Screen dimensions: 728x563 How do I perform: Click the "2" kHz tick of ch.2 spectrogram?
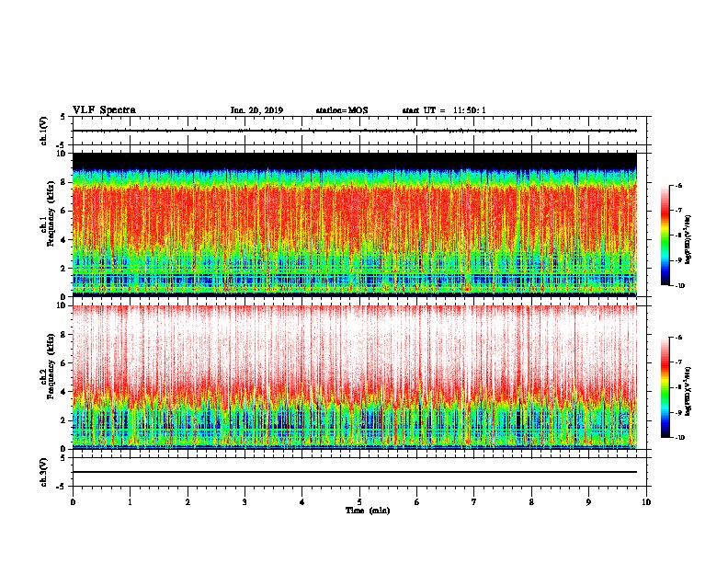coord(64,420)
